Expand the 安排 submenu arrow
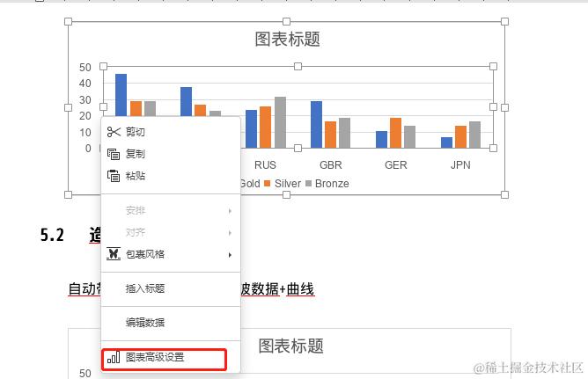 (230, 211)
